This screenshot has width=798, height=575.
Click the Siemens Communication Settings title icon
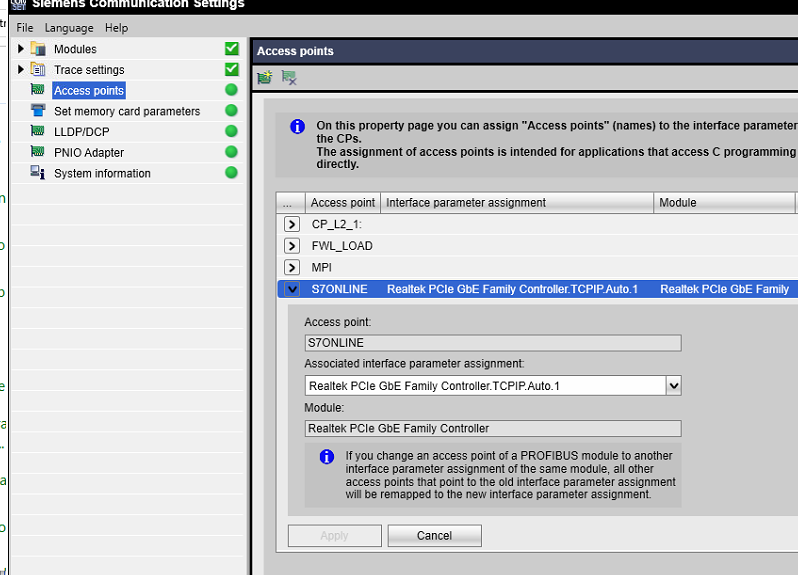[x=18, y=4]
